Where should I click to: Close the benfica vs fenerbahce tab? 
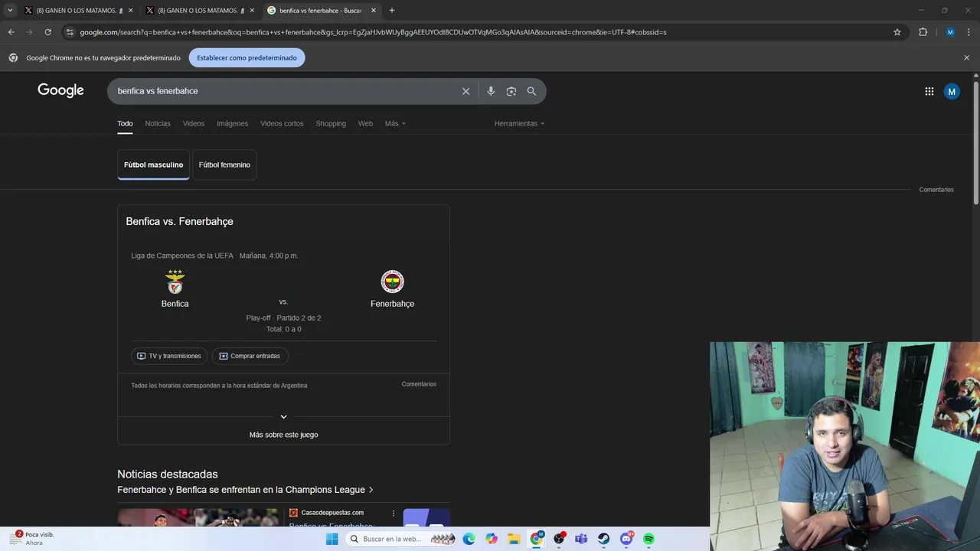click(x=374, y=11)
